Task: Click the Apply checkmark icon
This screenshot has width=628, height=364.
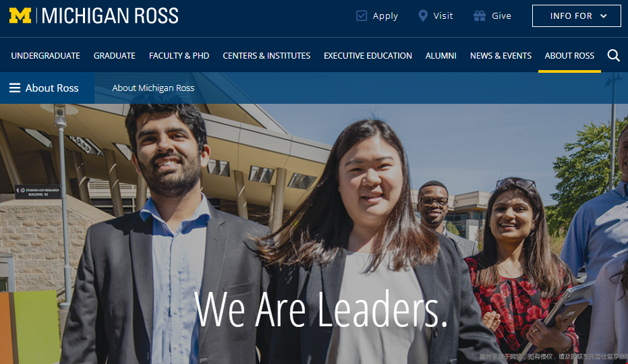Action: click(362, 16)
